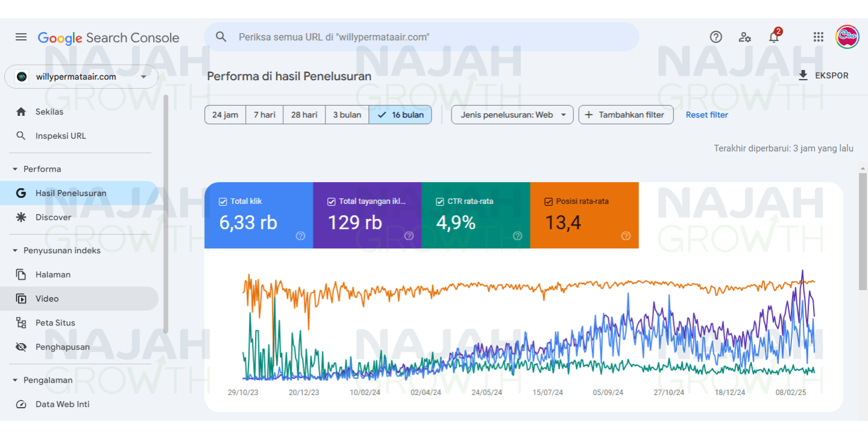Click the help icon on Posisi rata-rata card

click(x=626, y=236)
